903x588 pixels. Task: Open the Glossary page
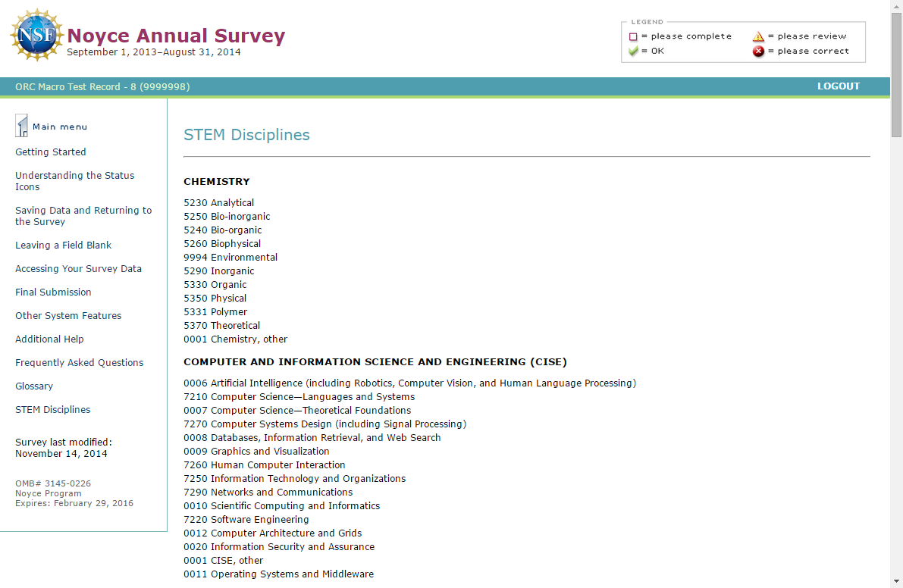click(x=34, y=386)
